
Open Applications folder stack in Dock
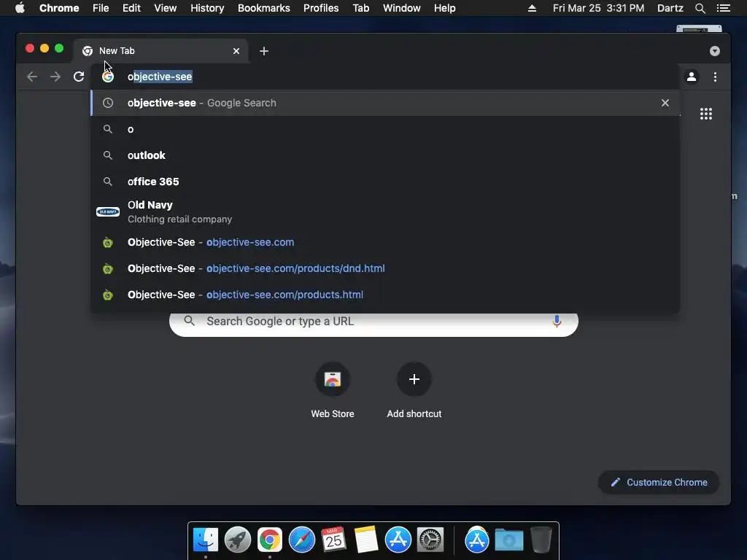[477, 540]
